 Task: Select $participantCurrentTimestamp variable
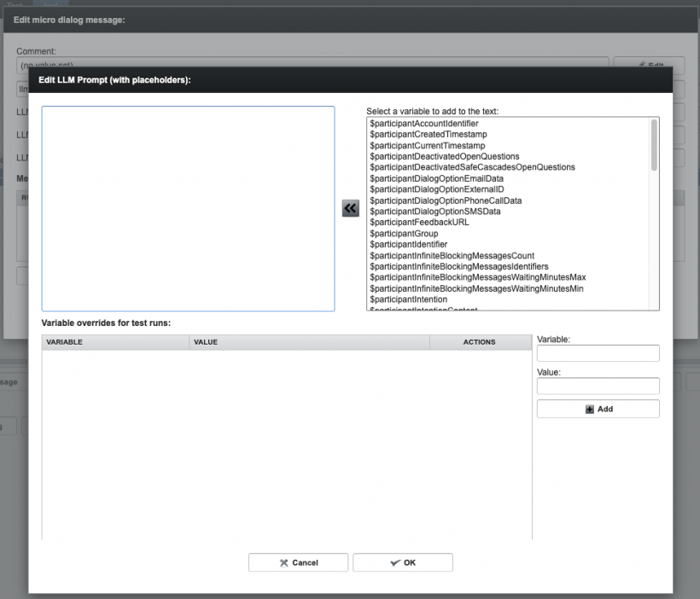(x=427, y=146)
